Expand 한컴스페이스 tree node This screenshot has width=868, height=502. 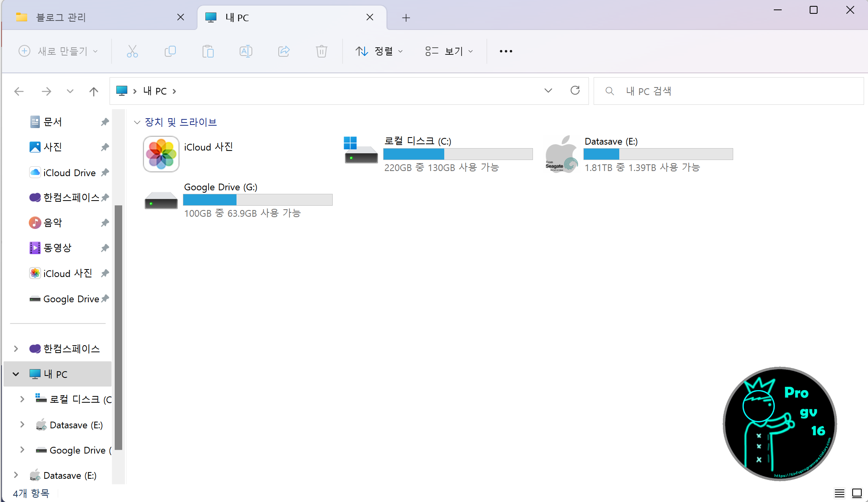pos(16,349)
